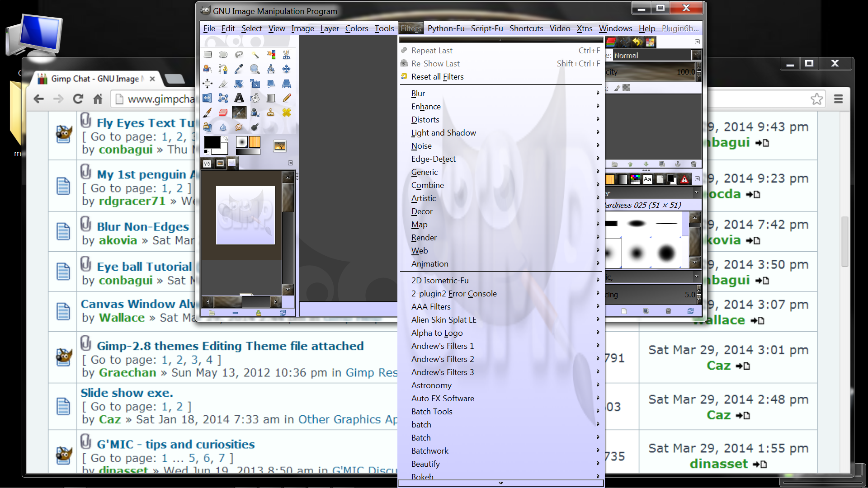Click the black foreground color swatch
Screen dimensions: 868x488
coord(212,142)
